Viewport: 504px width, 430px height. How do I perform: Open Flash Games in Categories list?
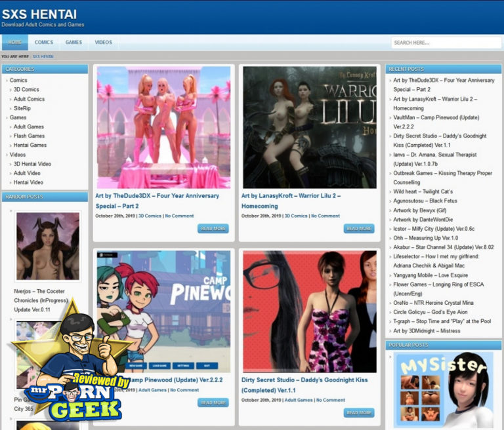point(30,136)
